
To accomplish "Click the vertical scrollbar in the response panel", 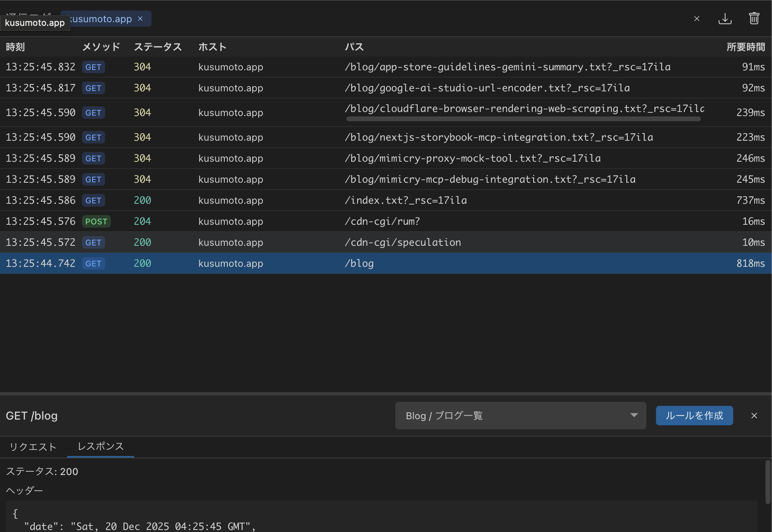I will [x=768, y=482].
